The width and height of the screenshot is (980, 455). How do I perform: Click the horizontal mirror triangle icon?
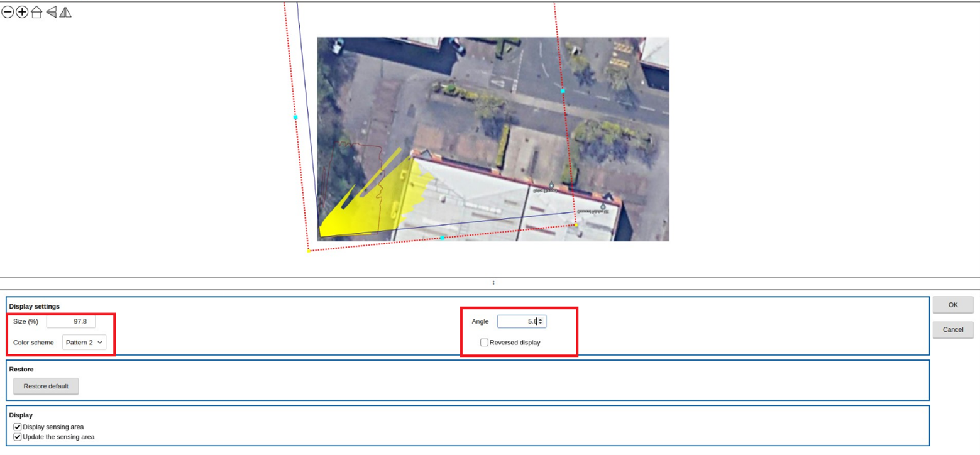pos(65,12)
